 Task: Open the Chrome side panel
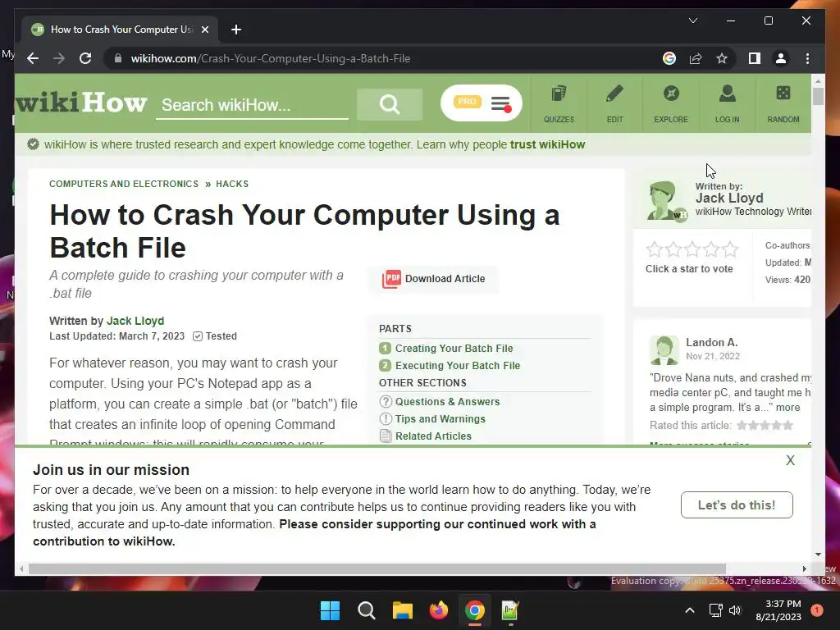click(x=755, y=58)
